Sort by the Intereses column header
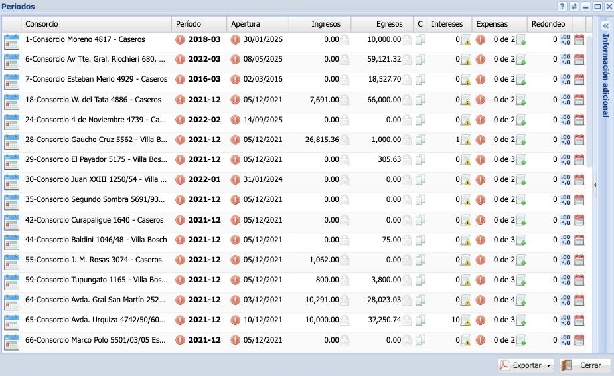Image resolution: width=614 pixels, height=376 pixels. tap(449, 24)
